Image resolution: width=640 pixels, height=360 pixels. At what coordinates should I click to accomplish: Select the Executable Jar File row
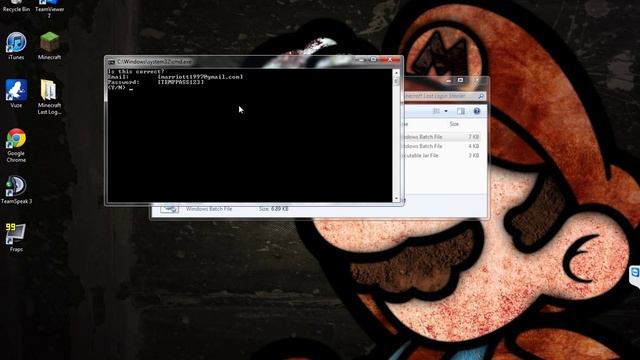click(442, 156)
